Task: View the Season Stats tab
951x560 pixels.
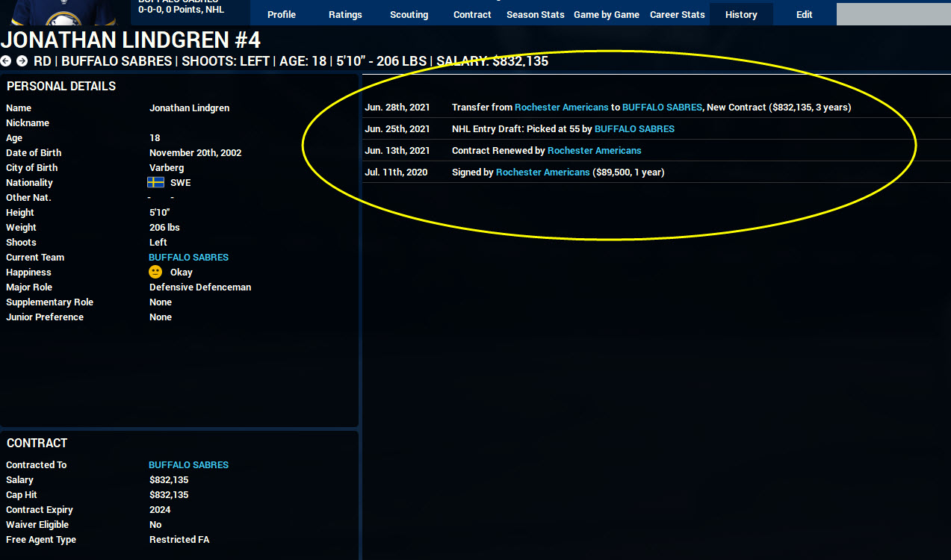Action: (x=536, y=14)
